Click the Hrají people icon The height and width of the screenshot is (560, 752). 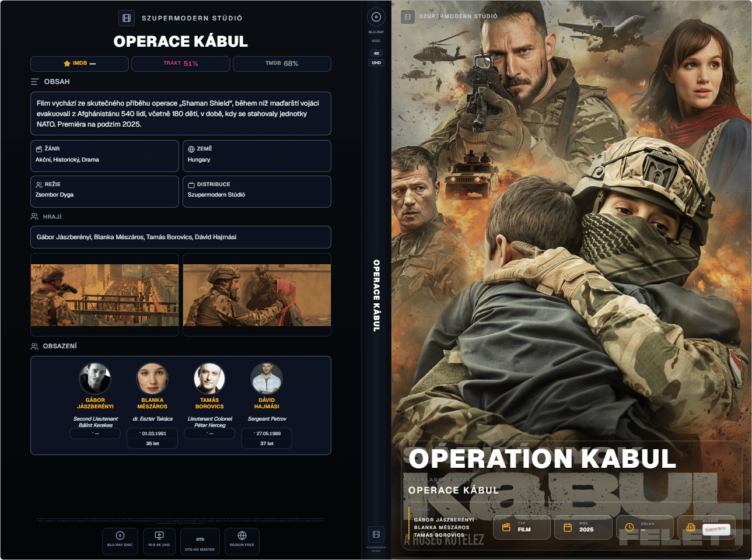(34, 216)
